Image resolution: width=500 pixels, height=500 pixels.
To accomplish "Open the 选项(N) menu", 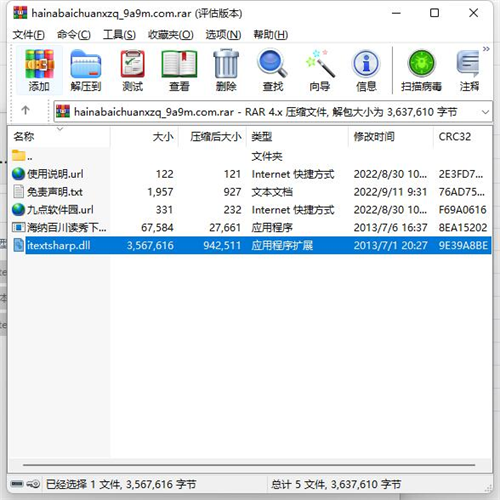I will 223,35.
